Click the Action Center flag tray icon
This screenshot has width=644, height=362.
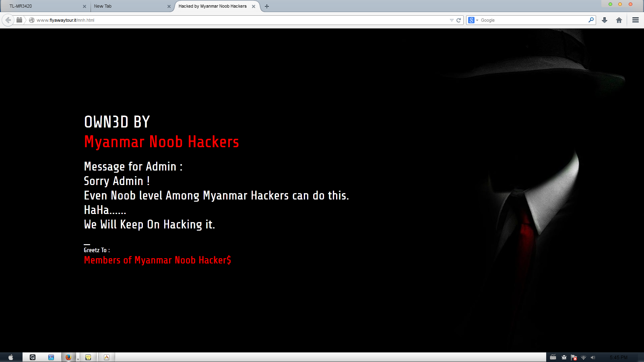click(x=574, y=358)
